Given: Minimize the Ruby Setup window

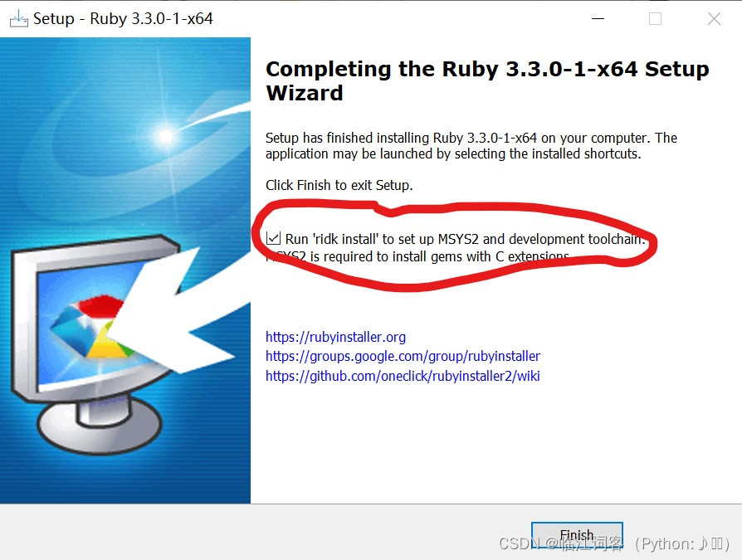Looking at the screenshot, I should pos(598,19).
